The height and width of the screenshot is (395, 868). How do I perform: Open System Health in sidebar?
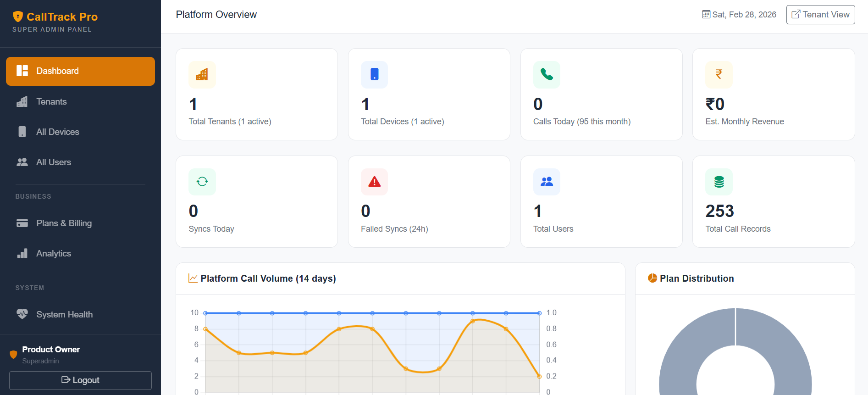pyautogui.click(x=80, y=314)
